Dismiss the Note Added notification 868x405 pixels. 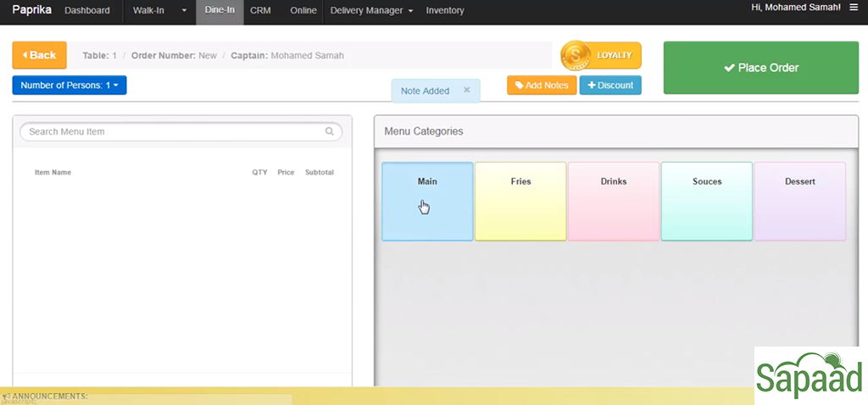click(467, 90)
